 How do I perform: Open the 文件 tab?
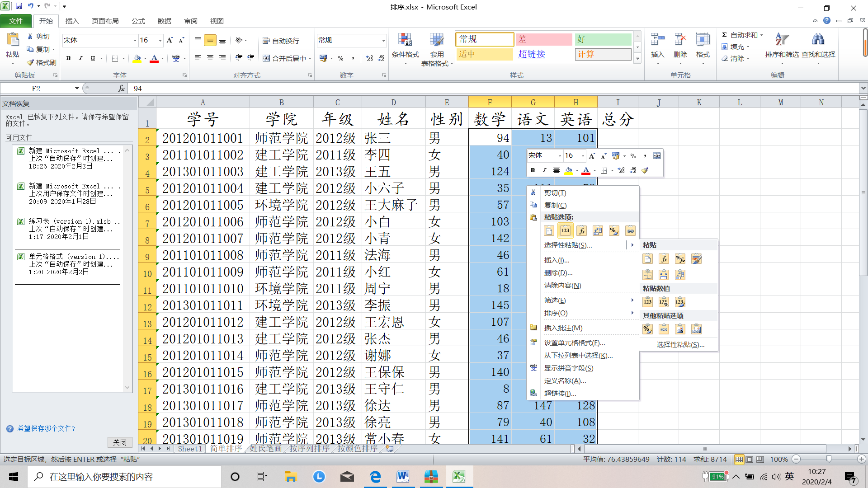tap(16, 21)
